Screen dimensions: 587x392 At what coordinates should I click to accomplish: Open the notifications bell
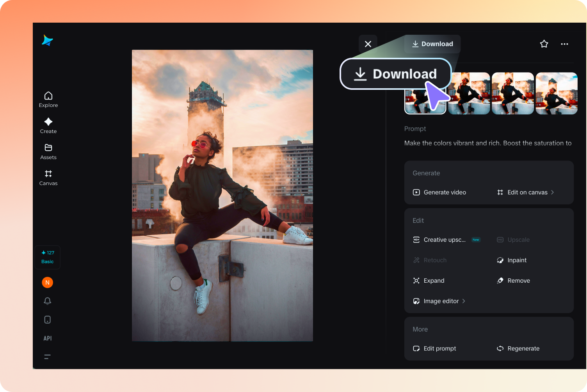[47, 301]
